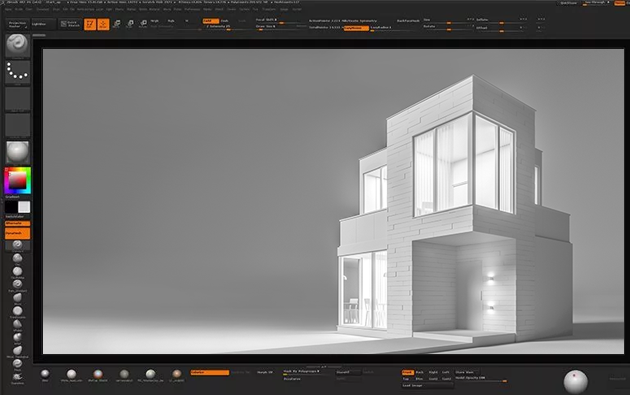The height and width of the screenshot is (395, 630).
Task: Adjust the Focal Shift slider
Action: point(280,20)
